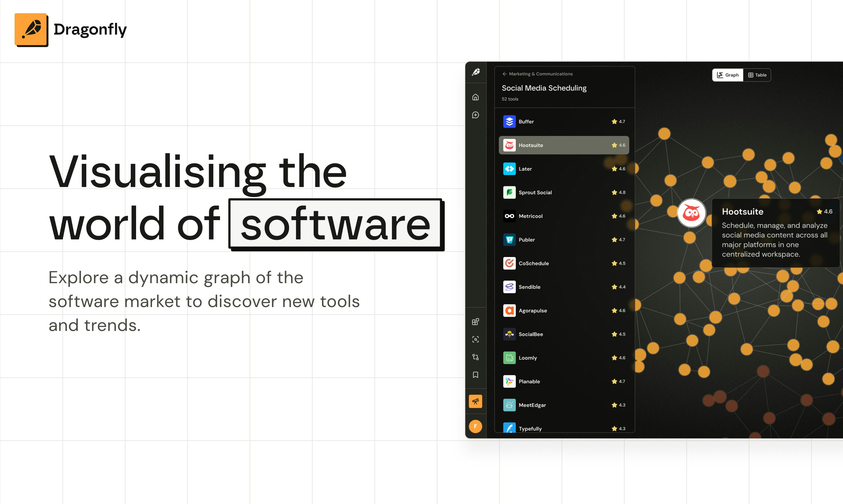Click the Dragonfly pen logo in sidebar
843x504 pixels.
pos(476,72)
